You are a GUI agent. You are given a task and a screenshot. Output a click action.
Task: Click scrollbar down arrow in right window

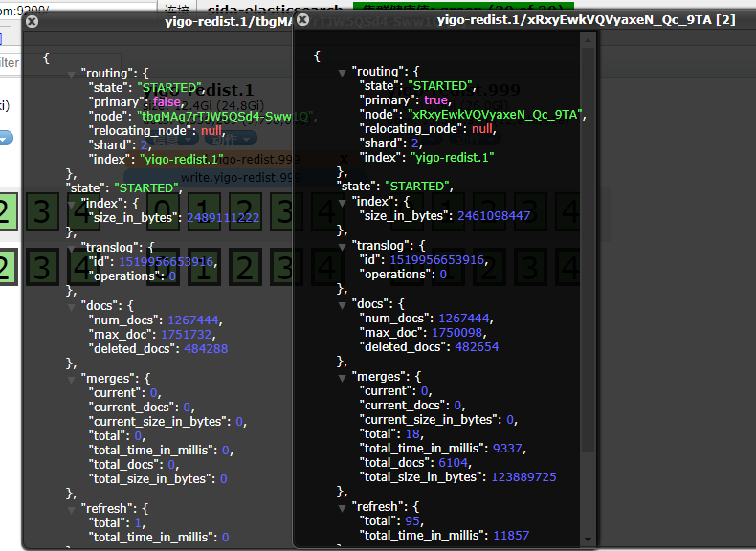pyautogui.click(x=588, y=540)
